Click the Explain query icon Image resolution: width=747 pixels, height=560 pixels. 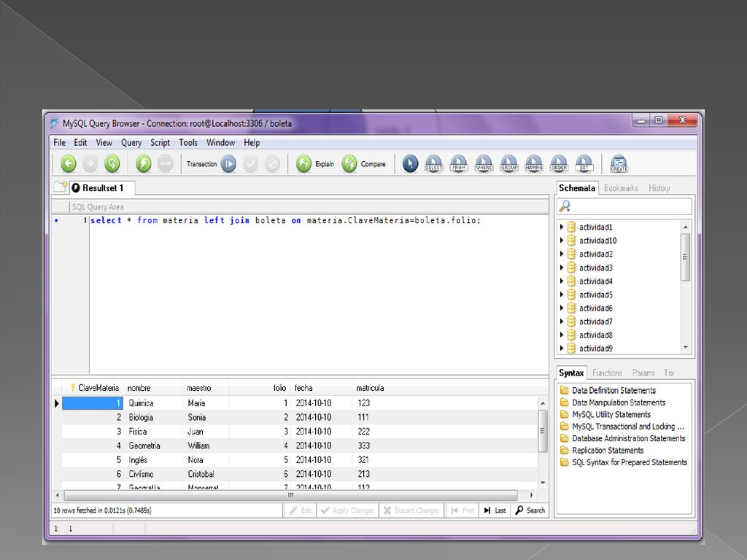click(303, 164)
